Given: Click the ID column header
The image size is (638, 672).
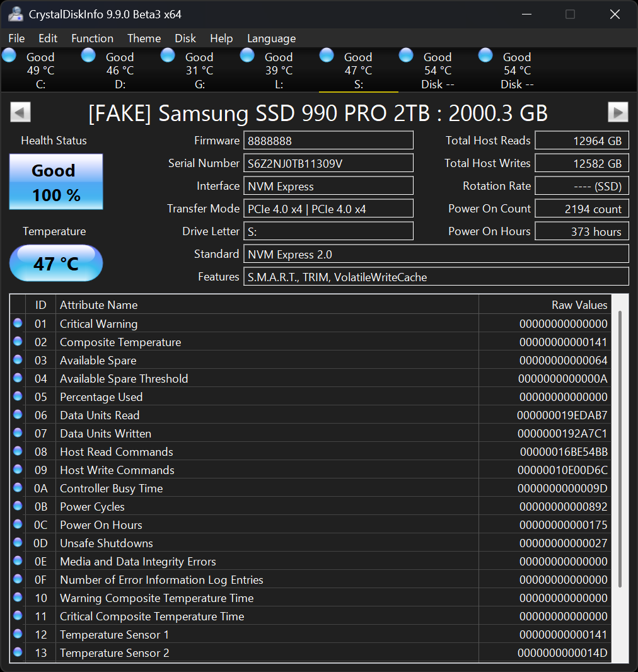Looking at the screenshot, I should (x=41, y=304).
